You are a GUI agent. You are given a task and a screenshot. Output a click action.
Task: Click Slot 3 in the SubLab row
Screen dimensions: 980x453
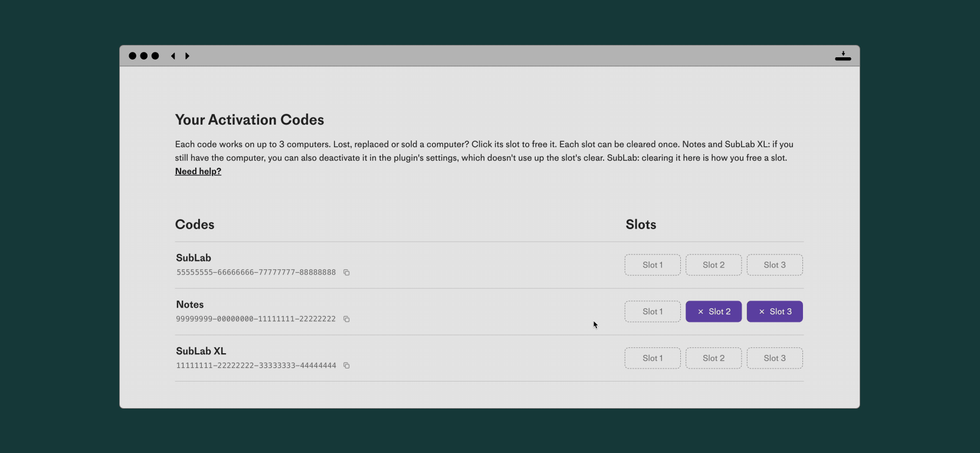(775, 265)
